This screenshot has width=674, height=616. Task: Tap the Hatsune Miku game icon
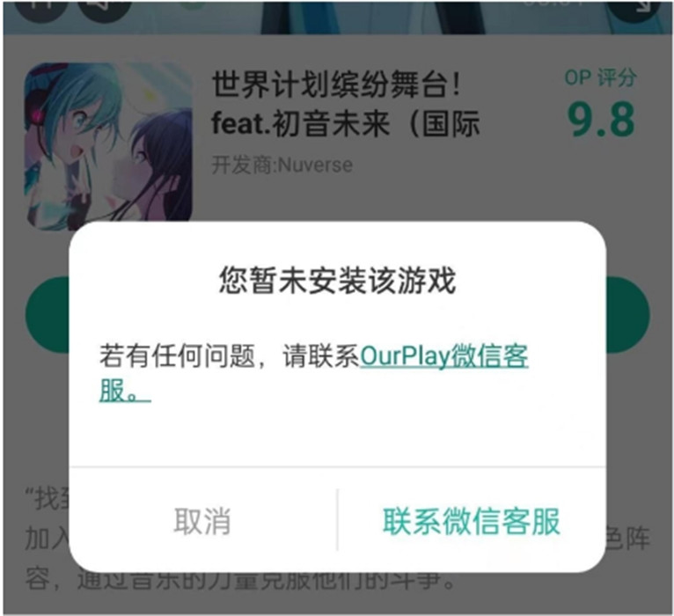(108, 145)
